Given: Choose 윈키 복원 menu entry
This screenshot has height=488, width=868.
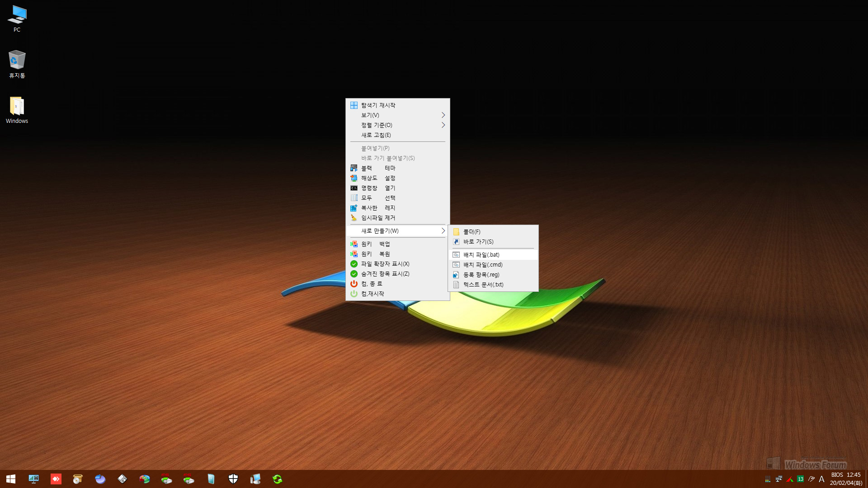Looking at the screenshot, I should 397,254.
